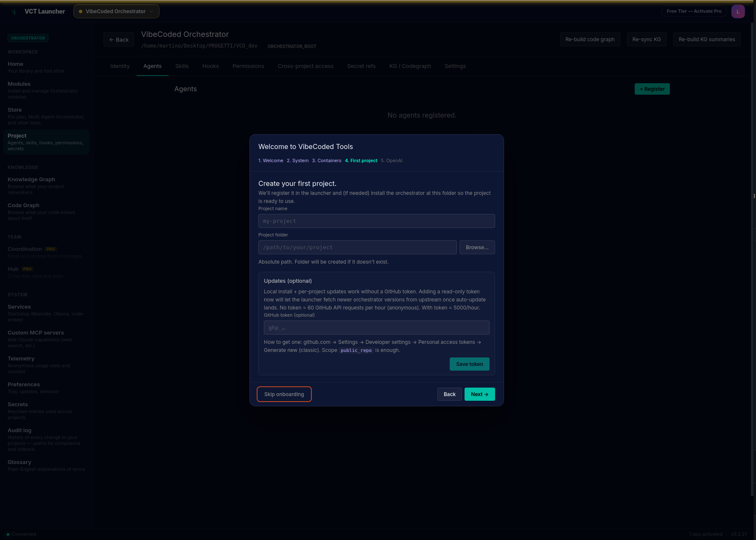Go to Home in the sidebar
This screenshot has width=756, height=540.
[46, 67]
